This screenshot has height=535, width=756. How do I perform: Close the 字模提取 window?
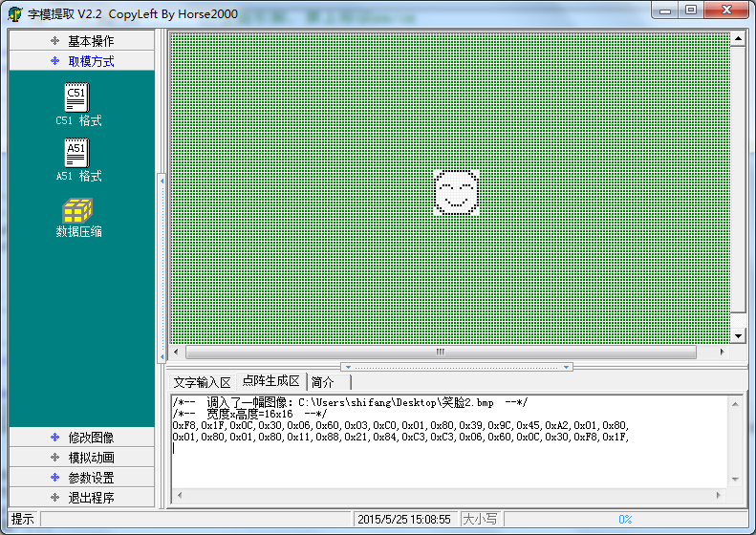[x=726, y=11]
